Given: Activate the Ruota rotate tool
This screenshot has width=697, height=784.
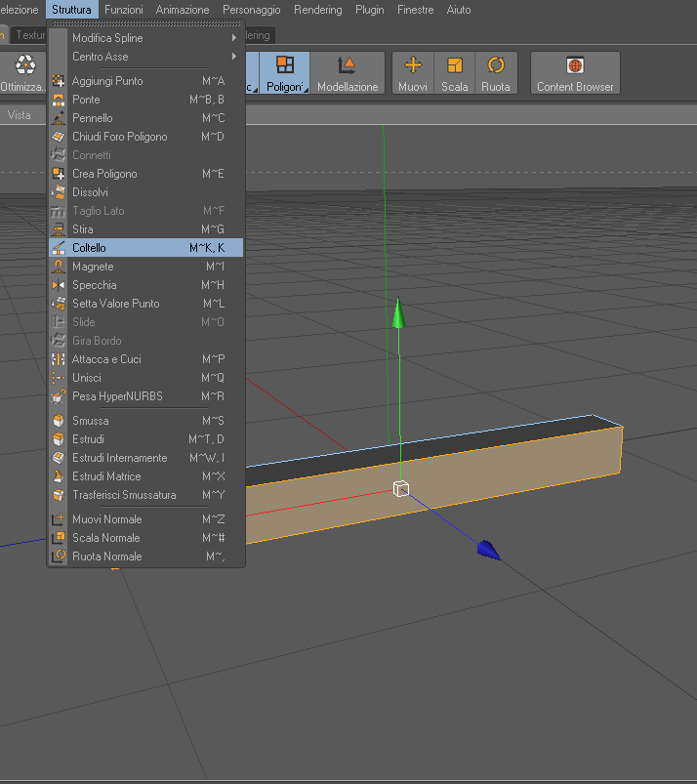Looking at the screenshot, I should tap(496, 73).
